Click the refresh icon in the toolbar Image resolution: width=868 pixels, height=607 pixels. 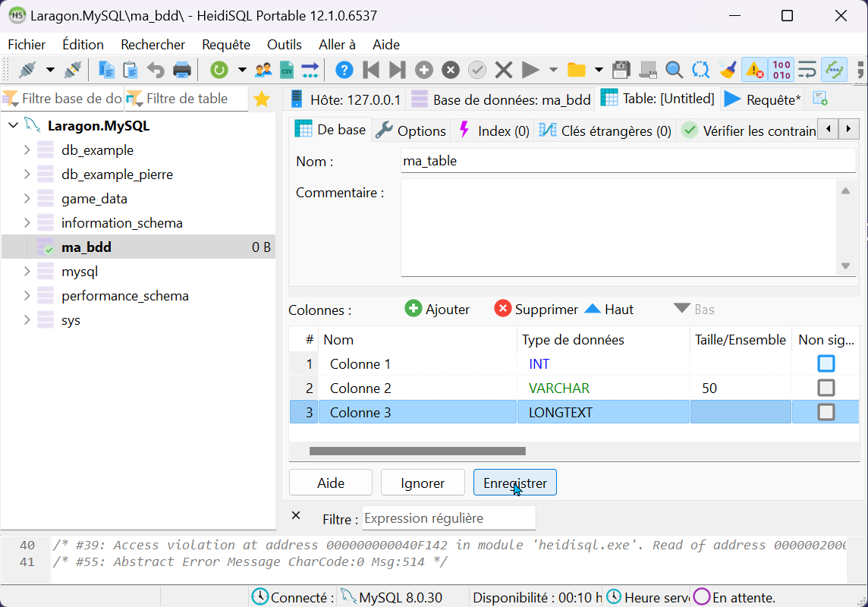219,71
